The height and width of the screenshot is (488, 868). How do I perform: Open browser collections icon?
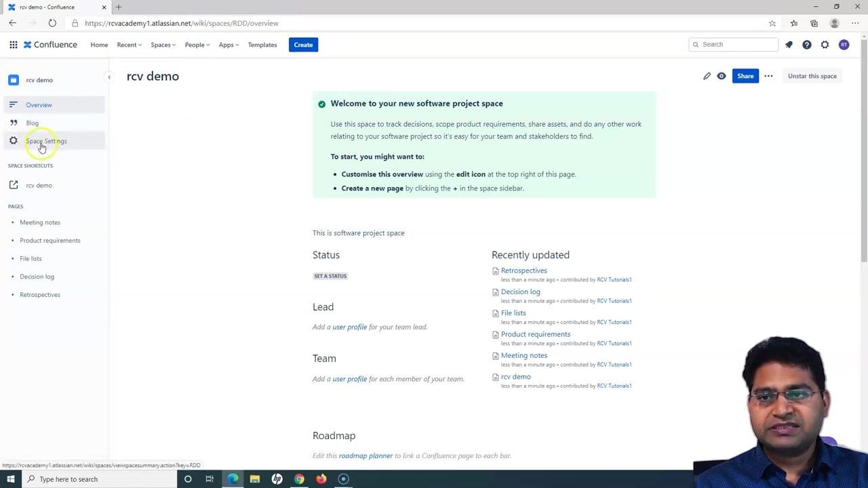click(x=814, y=23)
